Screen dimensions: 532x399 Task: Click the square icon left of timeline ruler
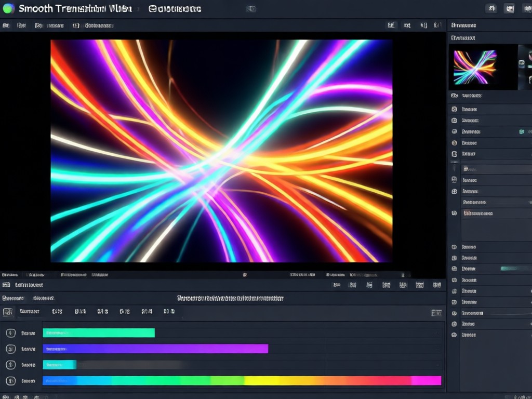[8, 312]
